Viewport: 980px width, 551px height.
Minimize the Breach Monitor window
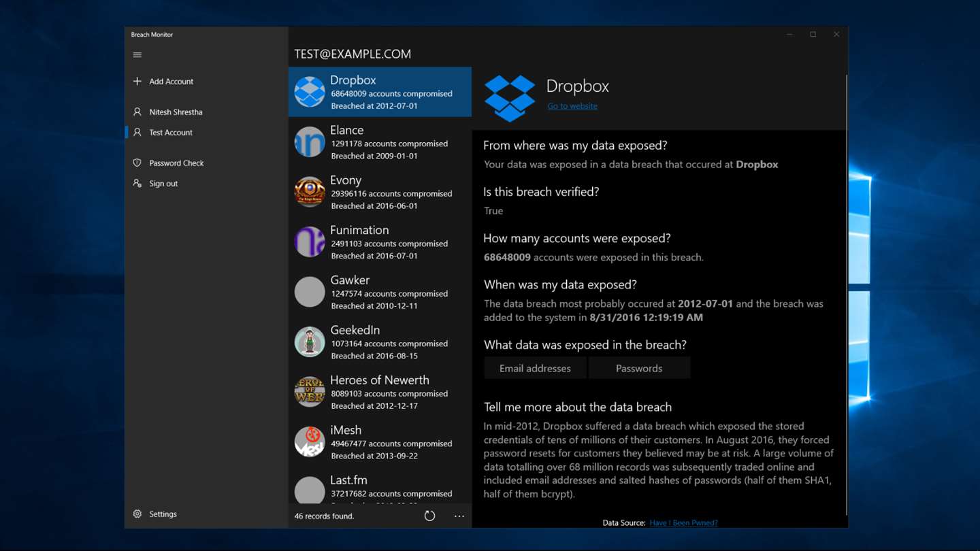click(x=789, y=35)
